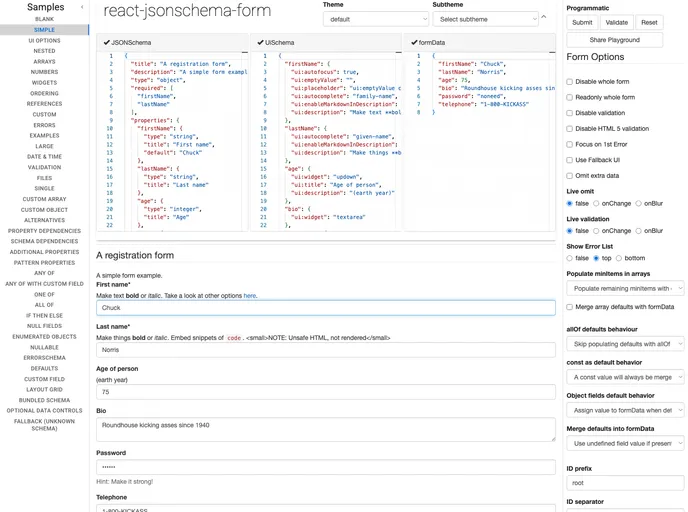Select the Nested sample
This screenshot has width=688, height=512.
tap(44, 51)
